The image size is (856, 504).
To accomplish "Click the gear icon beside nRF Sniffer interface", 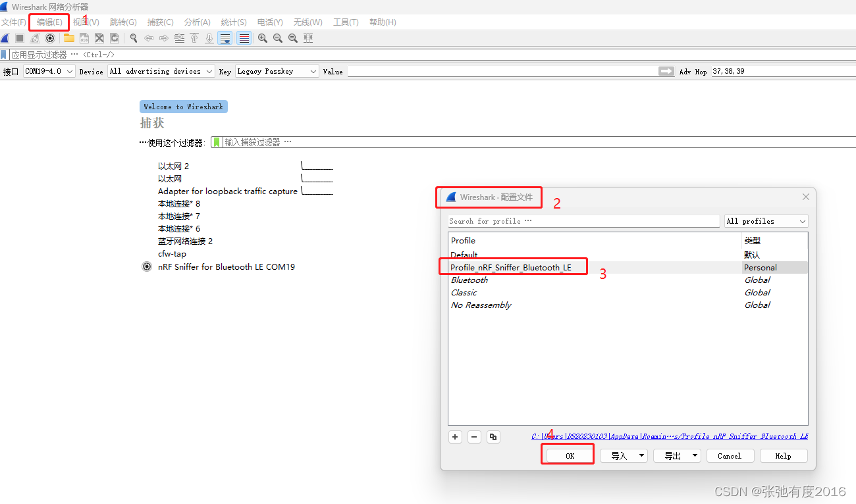I will point(147,266).
